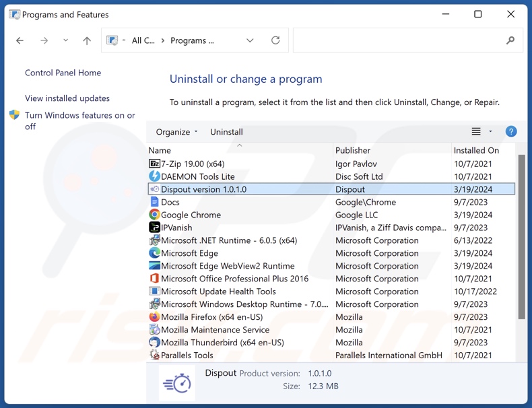The image size is (532, 408).
Task: Click the vertical scrollbar thumb in program list
Action: tap(521, 237)
